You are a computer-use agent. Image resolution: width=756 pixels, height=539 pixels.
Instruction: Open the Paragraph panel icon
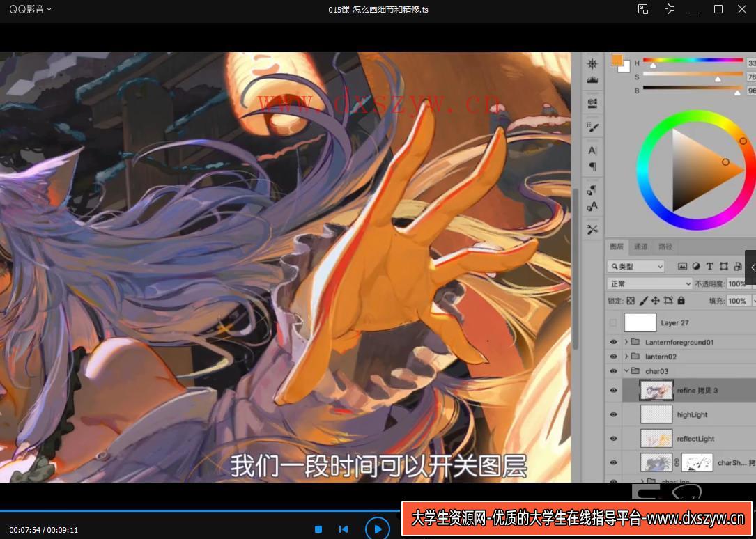(592, 166)
